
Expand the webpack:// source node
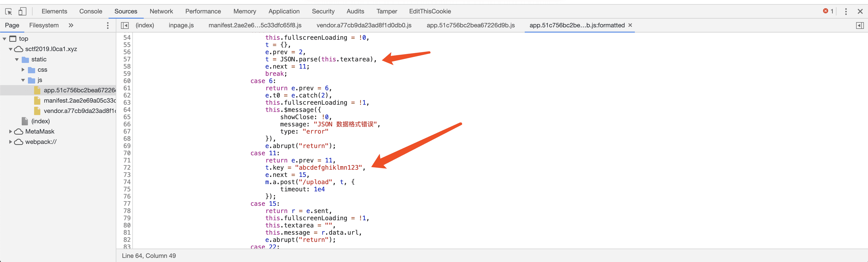[x=11, y=142]
